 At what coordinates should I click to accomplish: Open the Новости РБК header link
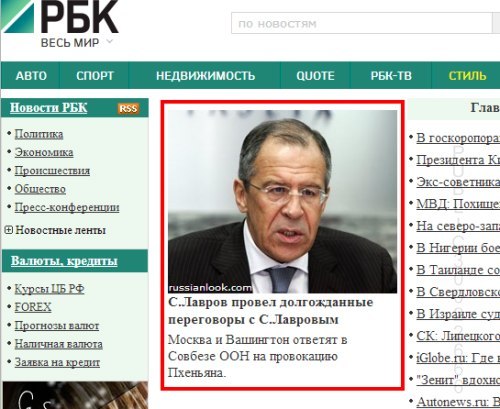[48, 108]
